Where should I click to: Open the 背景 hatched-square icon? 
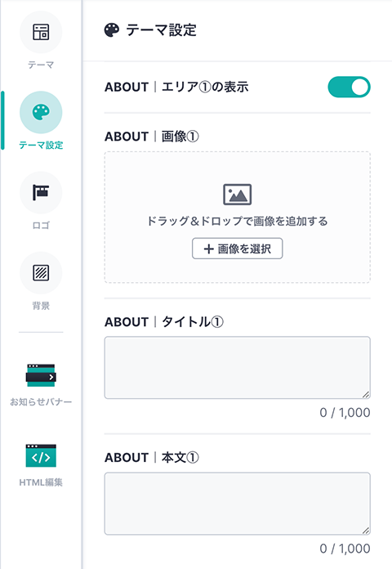click(41, 272)
